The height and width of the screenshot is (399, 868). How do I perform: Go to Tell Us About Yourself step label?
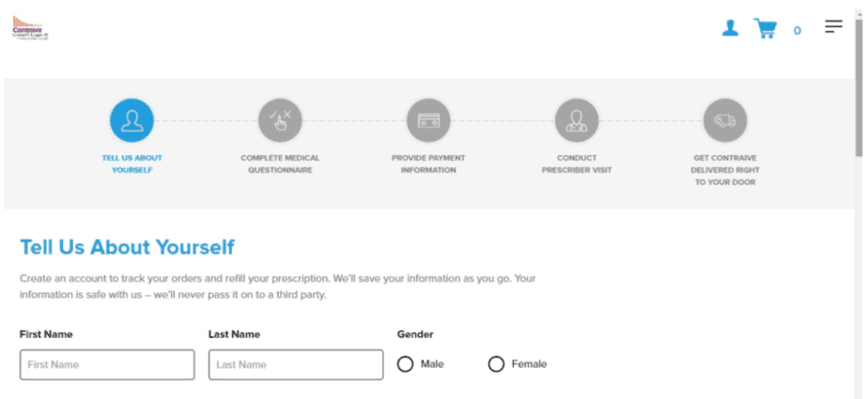click(132, 163)
